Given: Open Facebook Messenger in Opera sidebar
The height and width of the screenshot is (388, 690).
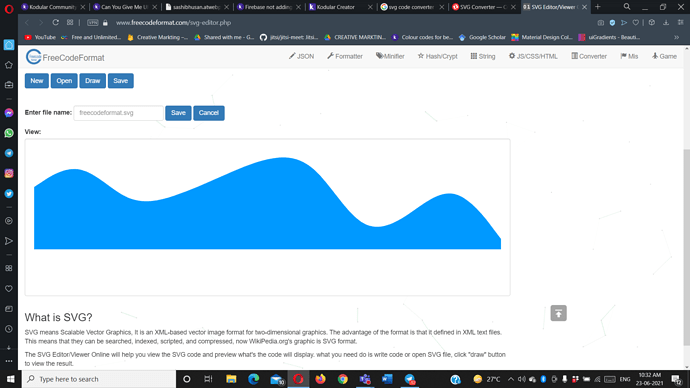Looking at the screenshot, I should pos(9,113).
